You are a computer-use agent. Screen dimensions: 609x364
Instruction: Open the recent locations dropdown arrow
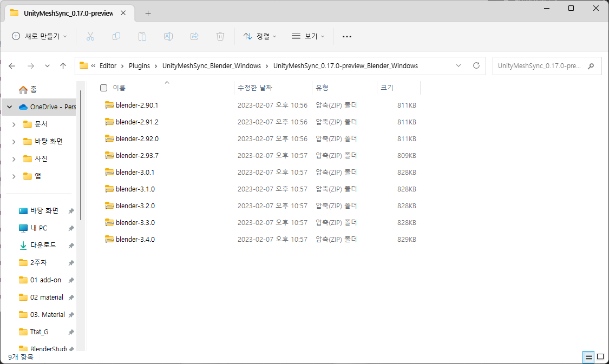[x=47, y=66]
